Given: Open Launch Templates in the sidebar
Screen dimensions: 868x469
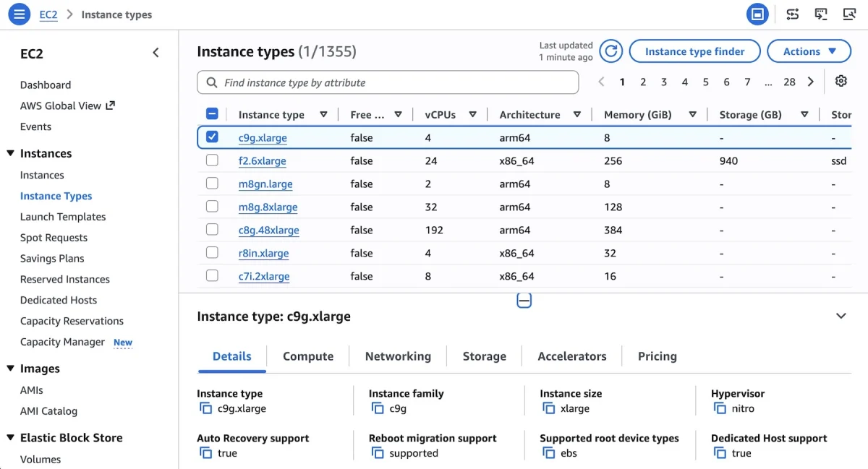Looking at the screenshot, I should (63, 217).
